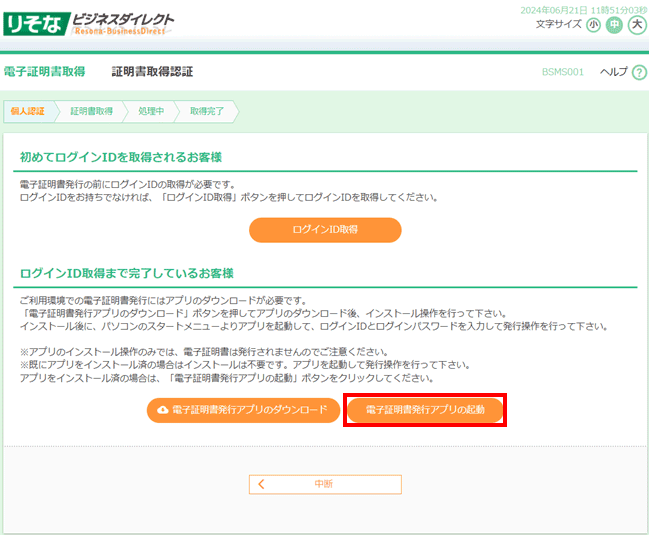Screen dimensions: 649x535
Task: Set text size to small (小)
Action: pos(594,25)
